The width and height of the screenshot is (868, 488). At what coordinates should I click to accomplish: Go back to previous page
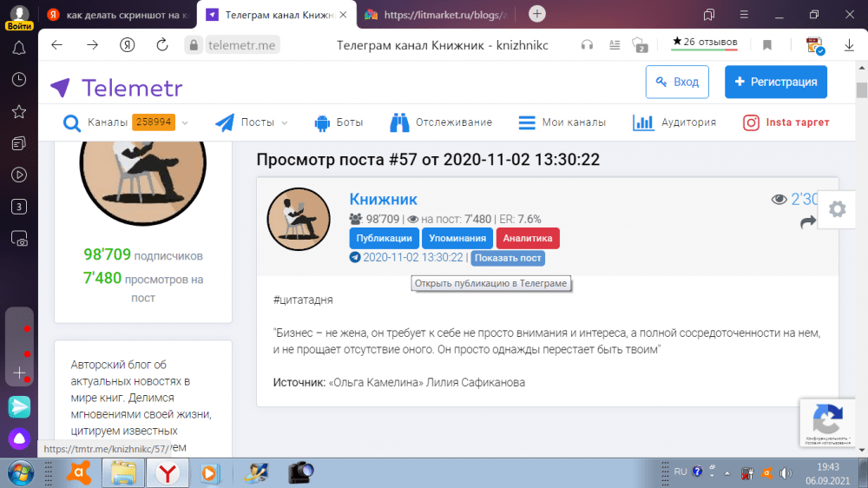(57, 45)
